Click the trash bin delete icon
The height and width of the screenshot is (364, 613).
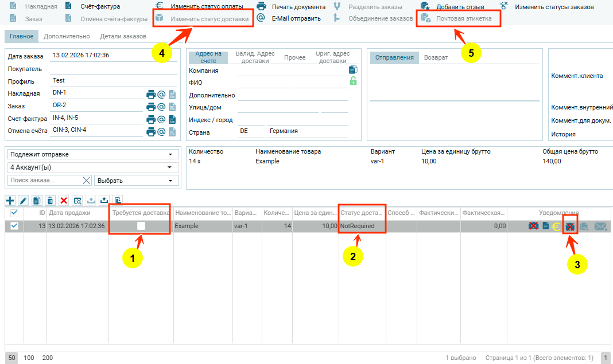tap(50, 200)
